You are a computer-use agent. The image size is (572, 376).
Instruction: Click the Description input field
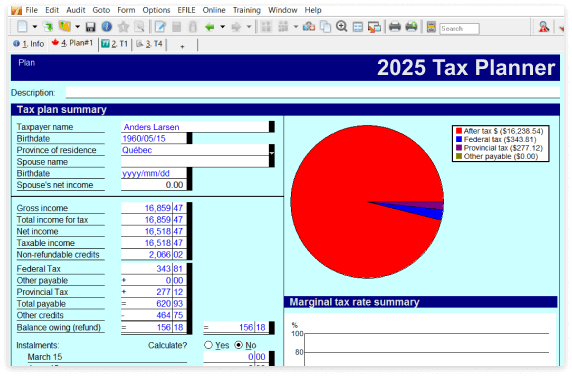pos(313,92)
